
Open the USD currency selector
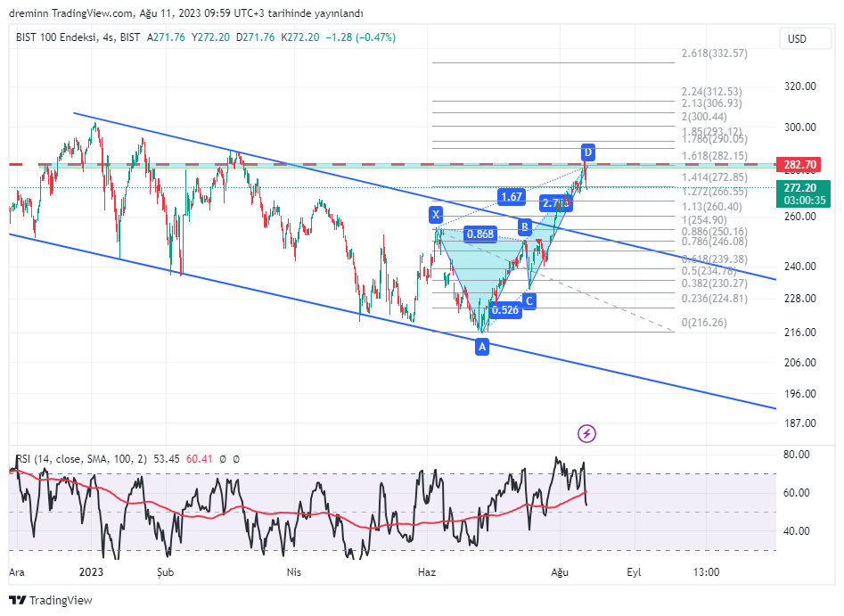805,38
